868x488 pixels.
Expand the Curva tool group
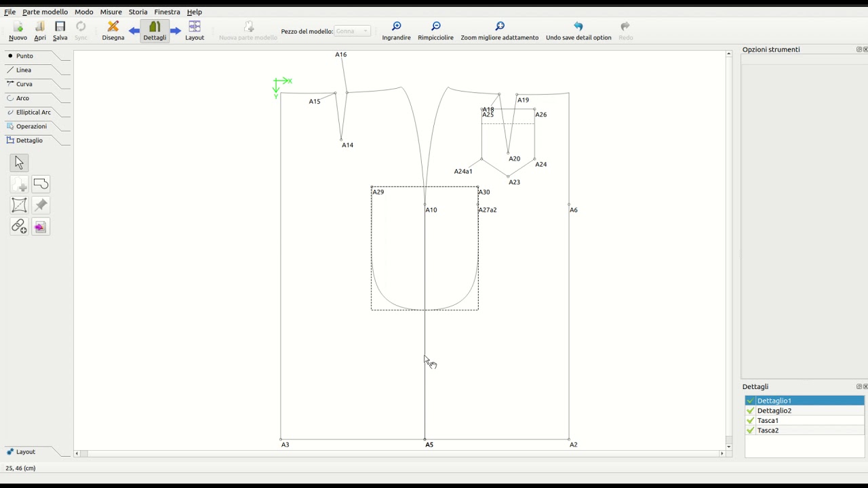point(37,84)
